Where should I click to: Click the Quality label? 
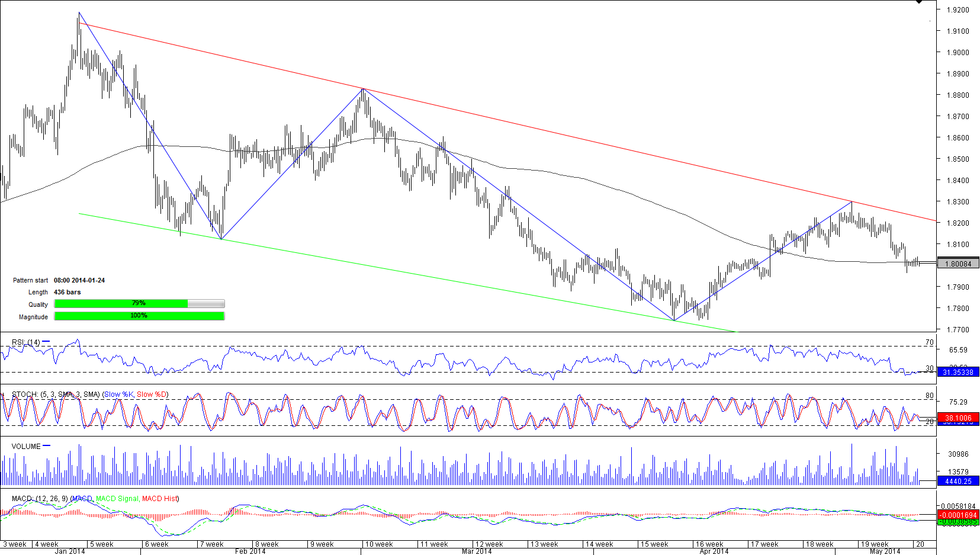(38, 304)
